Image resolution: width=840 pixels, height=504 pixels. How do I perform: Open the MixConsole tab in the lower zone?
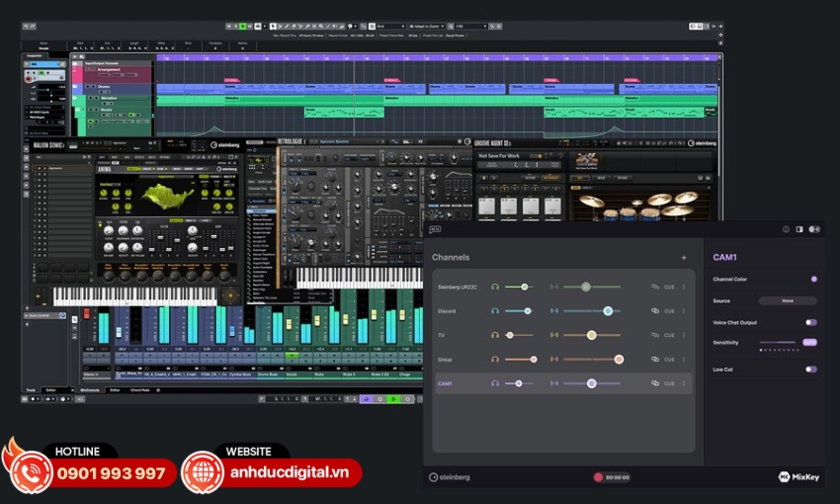click(x=90, y=390)
